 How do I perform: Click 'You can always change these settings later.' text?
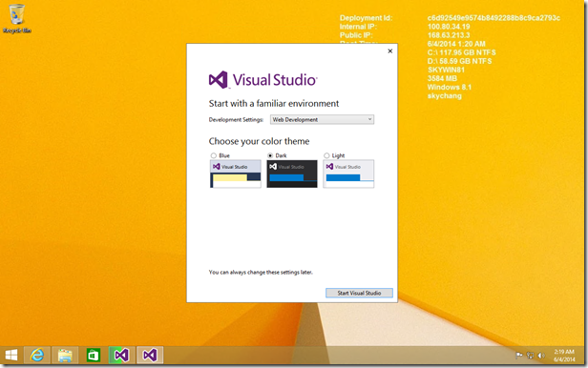point(261,272)
